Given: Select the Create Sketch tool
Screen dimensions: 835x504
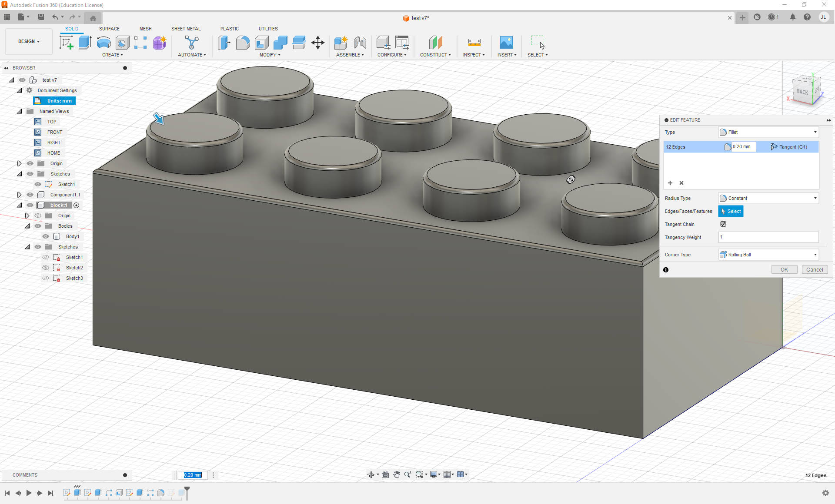Looking at the screenshot, I should click(67, 43).
